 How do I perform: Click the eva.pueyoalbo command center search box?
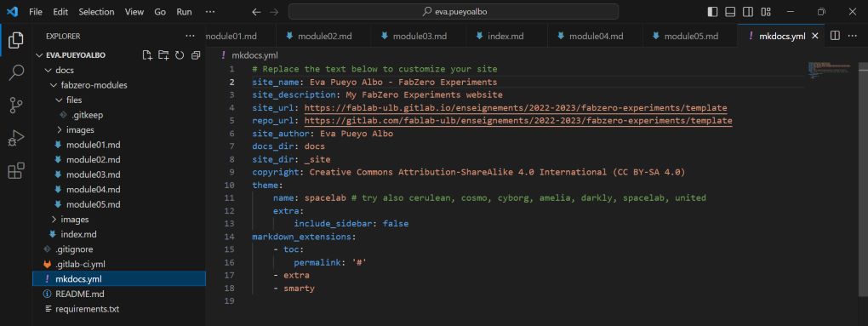click(x=454, y=12)
